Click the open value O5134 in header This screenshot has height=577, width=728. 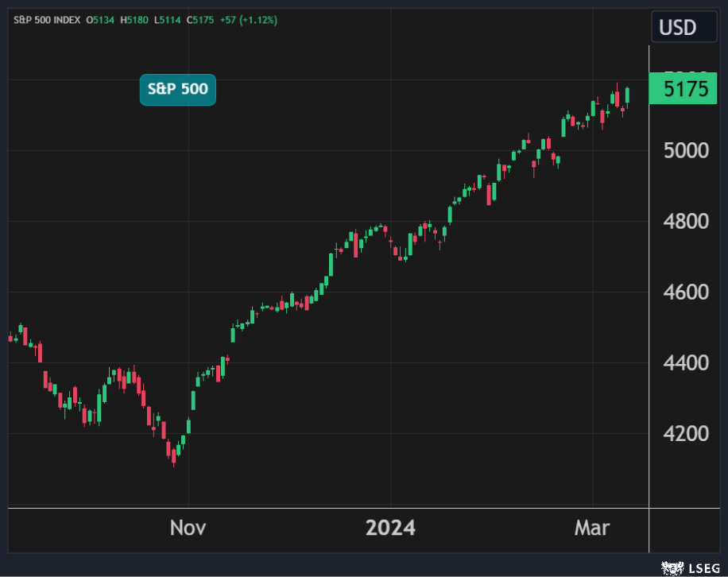[101, 20]
